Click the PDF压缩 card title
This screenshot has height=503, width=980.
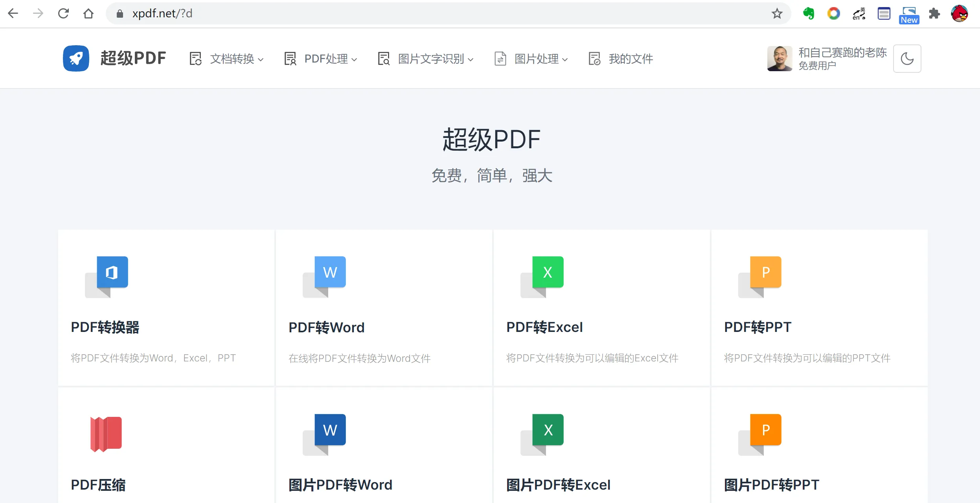click(98, 485)
